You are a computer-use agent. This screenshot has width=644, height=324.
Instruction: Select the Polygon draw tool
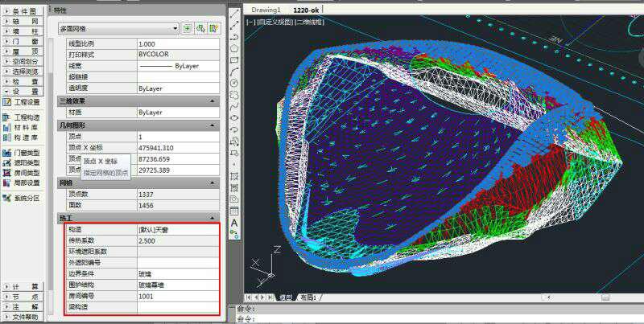pos(234,48)
